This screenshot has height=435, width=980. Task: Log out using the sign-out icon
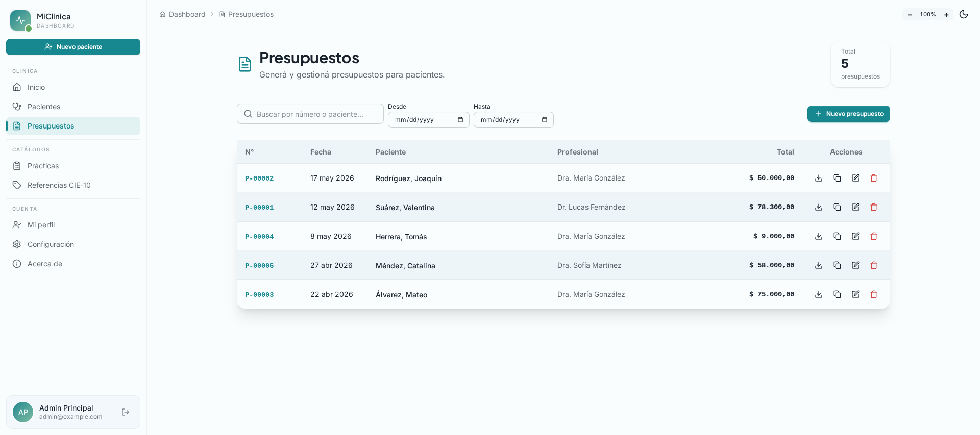tap(126, 412)
